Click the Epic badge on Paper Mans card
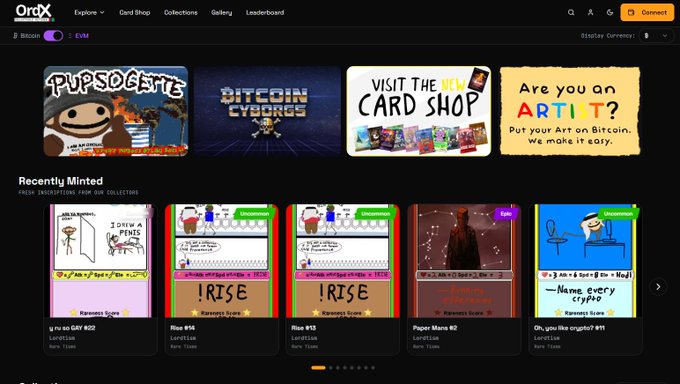This screenshot has width=680, height=384. 506,213
